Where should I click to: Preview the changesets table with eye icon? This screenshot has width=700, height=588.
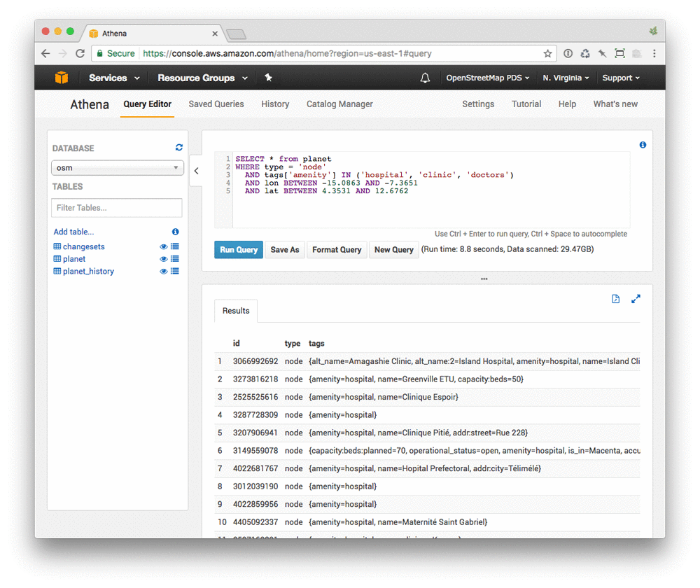coord(163,247)
